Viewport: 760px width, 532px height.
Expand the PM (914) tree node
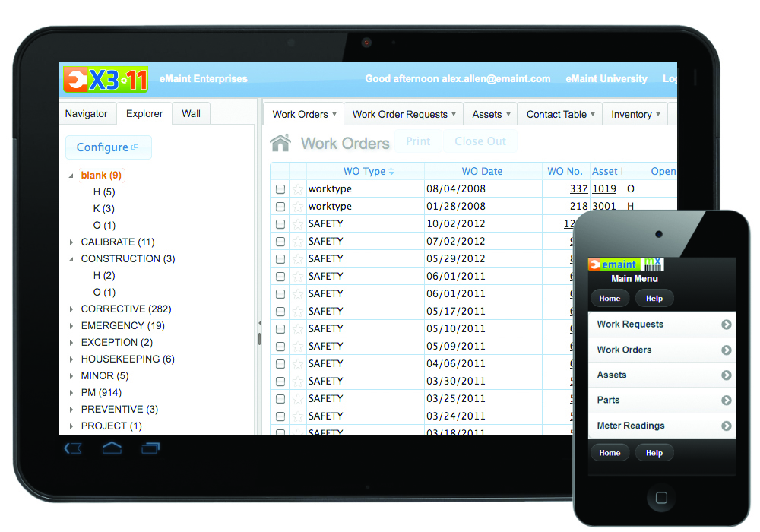71,393
